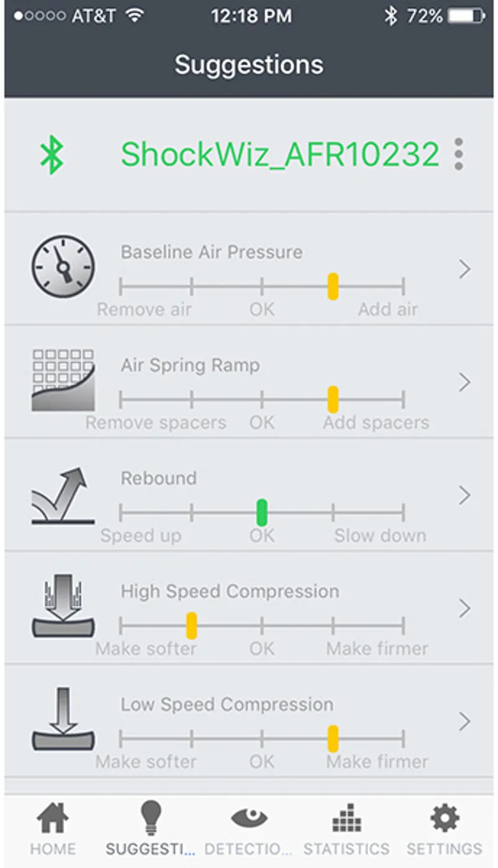Tap the ShockWiz_AFR10232 device name

pyautogui.click(x=280, y=154)
